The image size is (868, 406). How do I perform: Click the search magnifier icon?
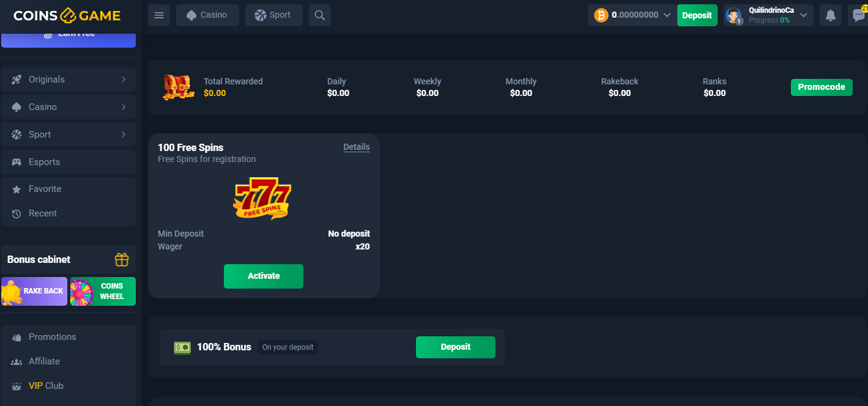(x=319, y=15)
